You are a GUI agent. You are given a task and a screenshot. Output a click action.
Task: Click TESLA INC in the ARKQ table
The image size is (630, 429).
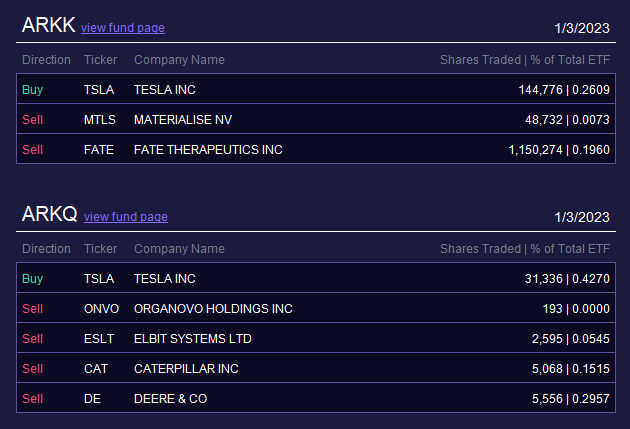pos(164,278)
